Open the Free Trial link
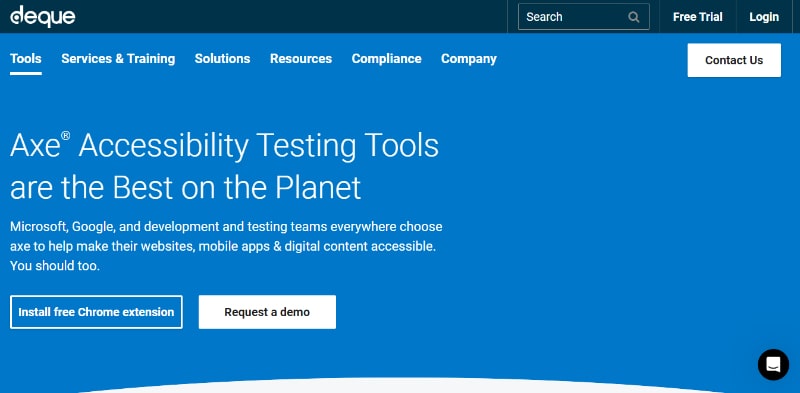The image size is (800, 393). [x=697, y=17]
